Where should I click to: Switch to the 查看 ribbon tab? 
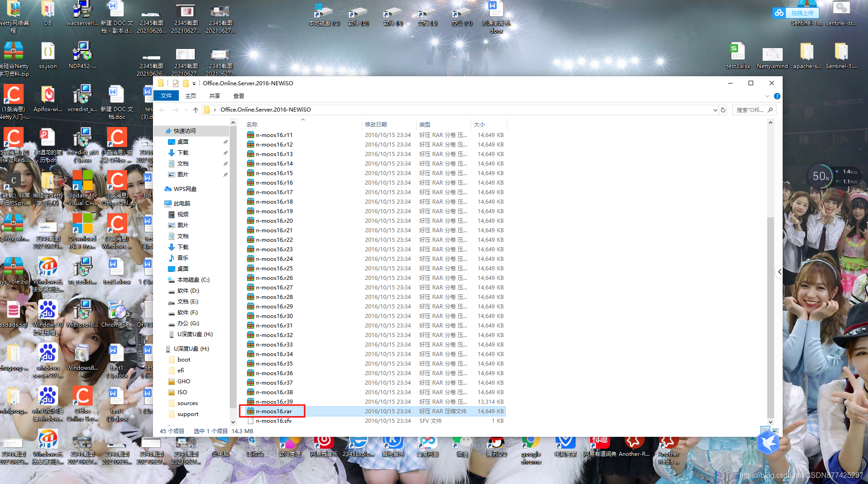click(x=239, y=96)
